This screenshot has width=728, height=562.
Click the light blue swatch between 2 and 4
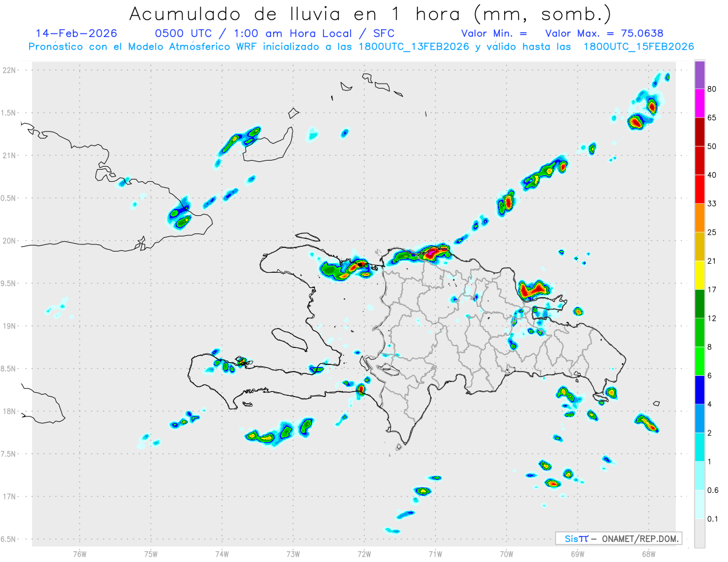tap(699, 418)
